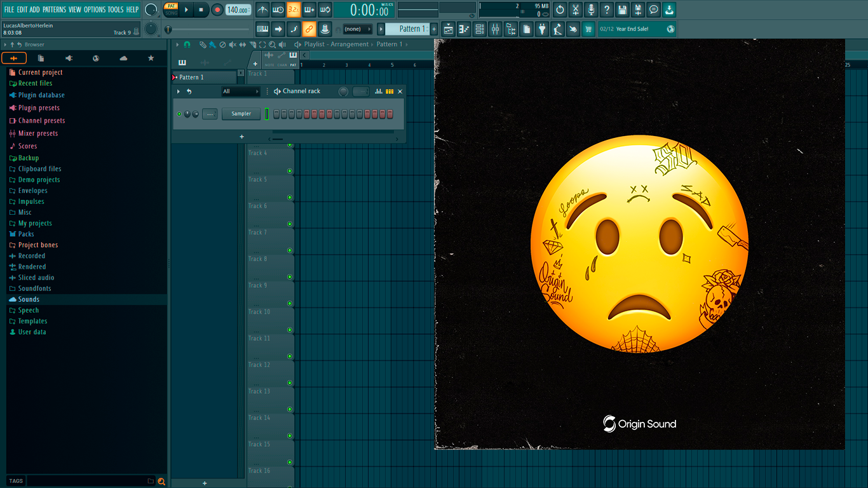The height and width of the screenshot is (488, 868).
Task: Open the TOOLS menu
Action: pyautogui.click(x=116, y=10)
